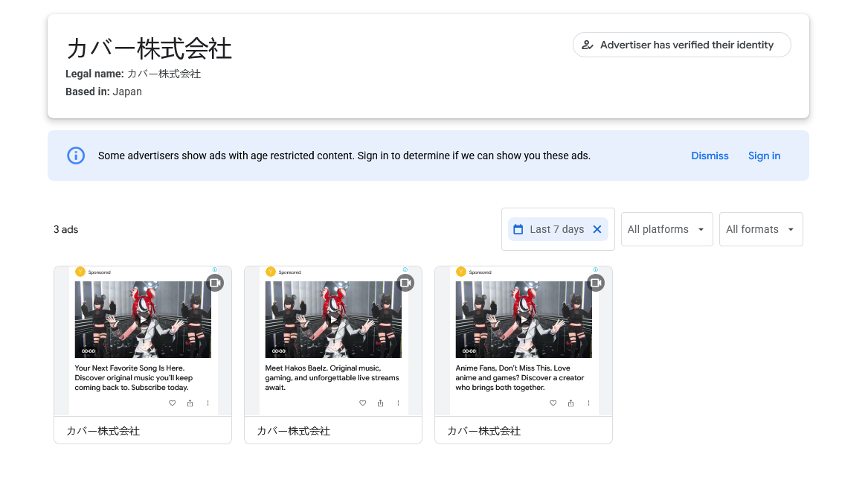This screenshot has width=868, height=480.
Task: Click the 'Meet Hakos Baelz' ad description text
Action: 332,377
